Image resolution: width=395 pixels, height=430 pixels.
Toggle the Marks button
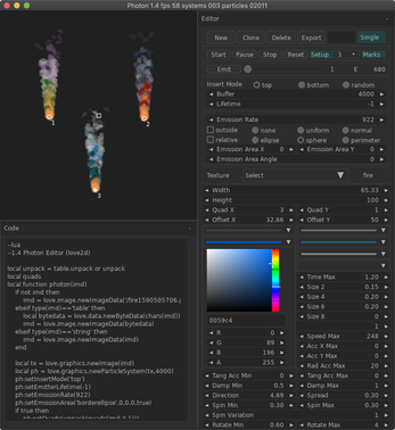[373, 54]
